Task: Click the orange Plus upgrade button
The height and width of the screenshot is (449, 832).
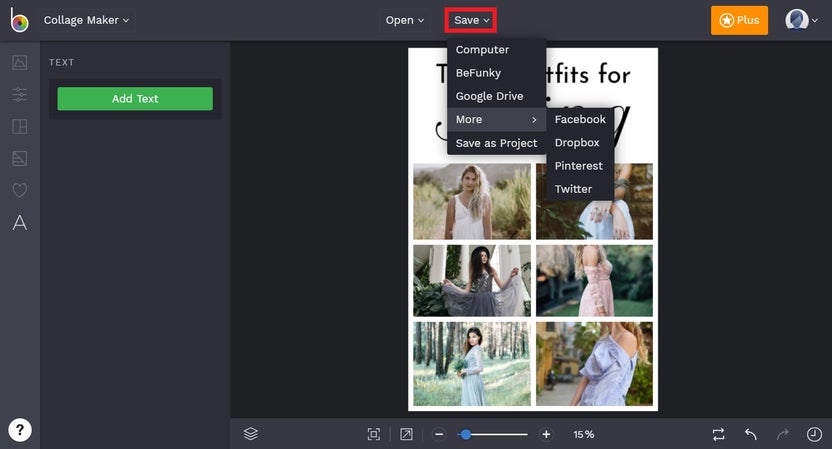Action: pos(739,20)
